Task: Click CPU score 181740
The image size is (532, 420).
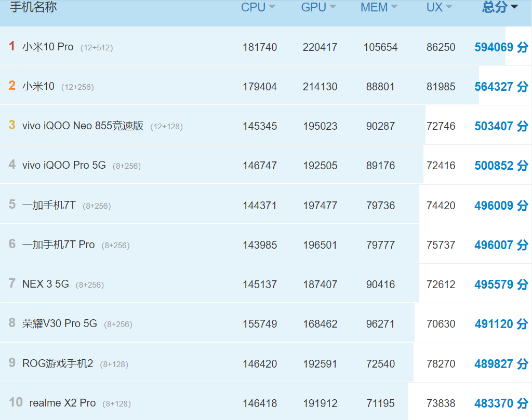Action: 260,47
